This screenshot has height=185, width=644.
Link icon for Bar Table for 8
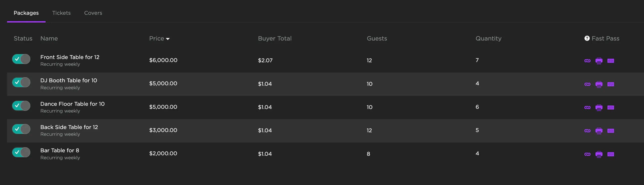(587, 154)
